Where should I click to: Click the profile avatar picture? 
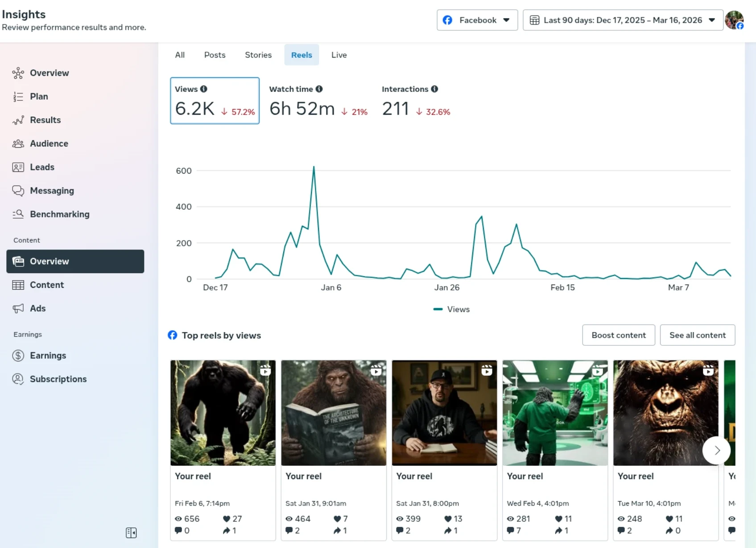coord(734,20)
